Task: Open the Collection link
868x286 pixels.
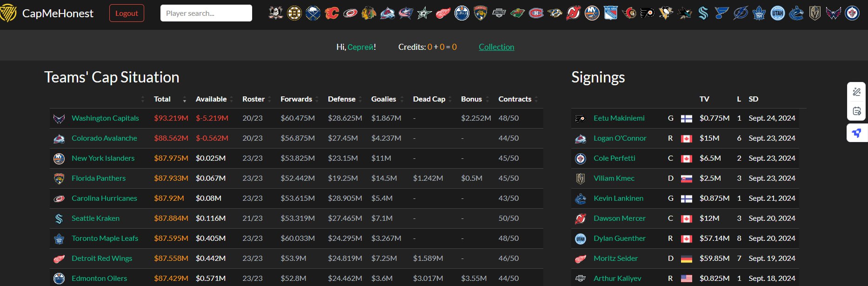Action: click(496, 47)
